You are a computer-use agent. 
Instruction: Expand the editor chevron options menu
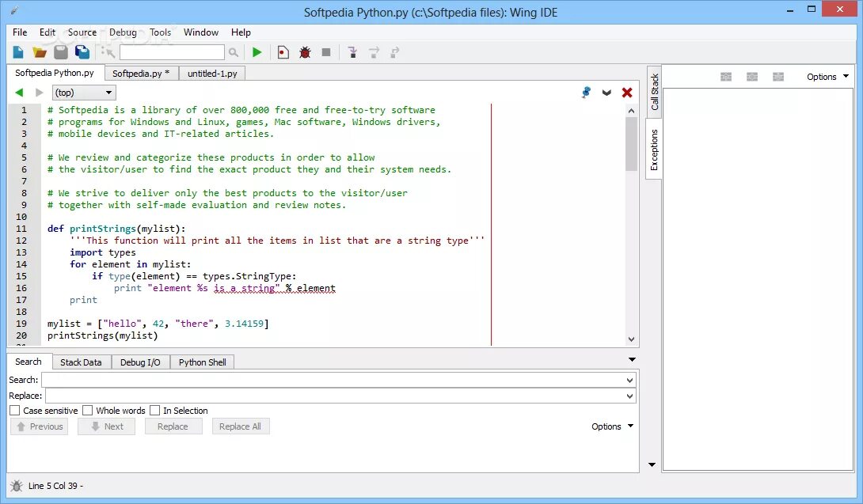tap(606, 93)
